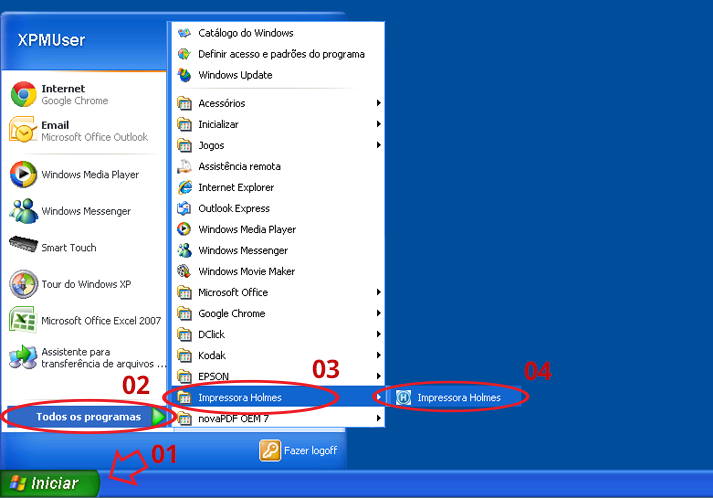Viewport: 713px width, 498px height.
Task: Click 'Microsoft Office Excel 2007' text
Action: [x=101, y=321]
